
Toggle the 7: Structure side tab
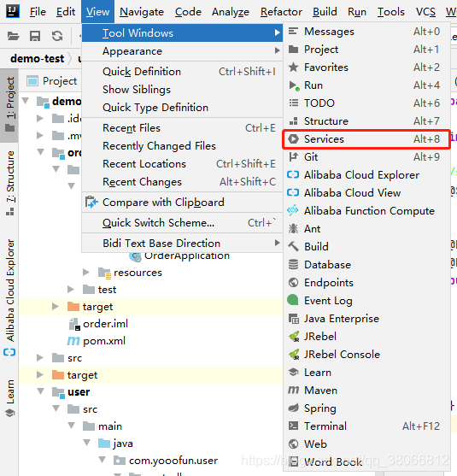[x=9, y=183]
